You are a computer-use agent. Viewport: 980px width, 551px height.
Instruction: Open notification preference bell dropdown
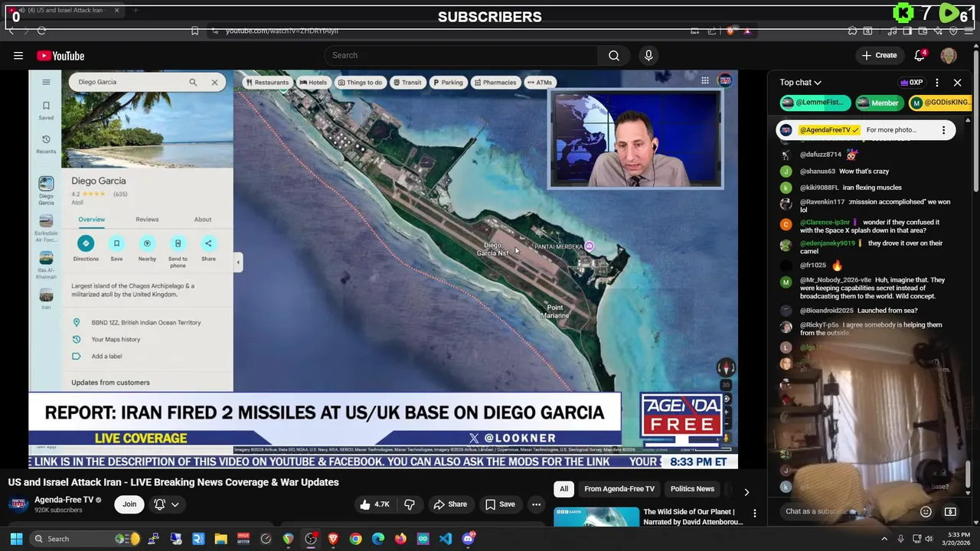[x=167, y=504]
